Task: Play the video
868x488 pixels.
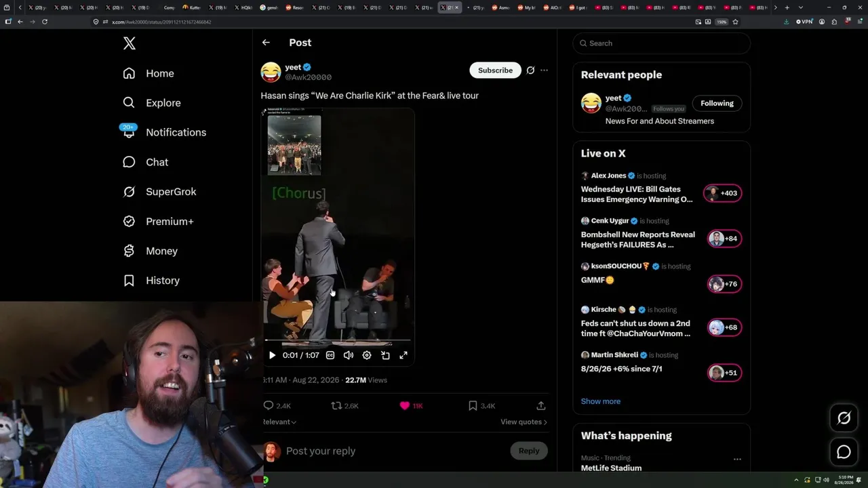Action: 272,355
